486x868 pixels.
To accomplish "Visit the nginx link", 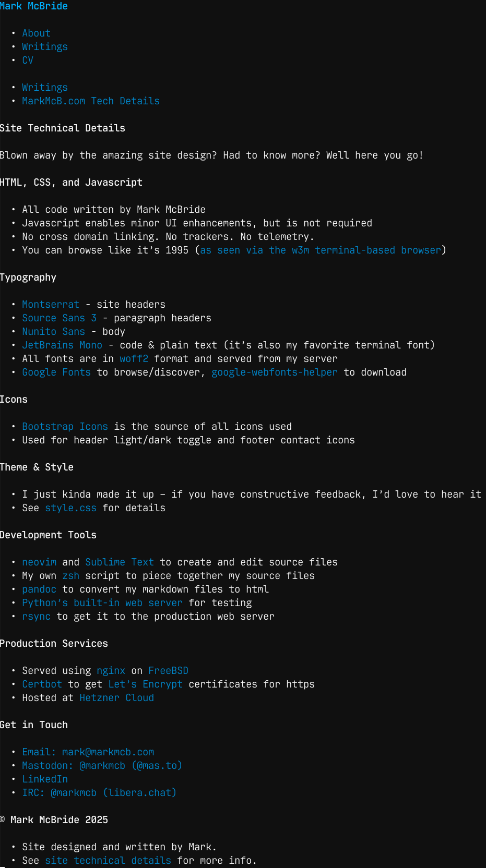I will (x=111, y=671).
